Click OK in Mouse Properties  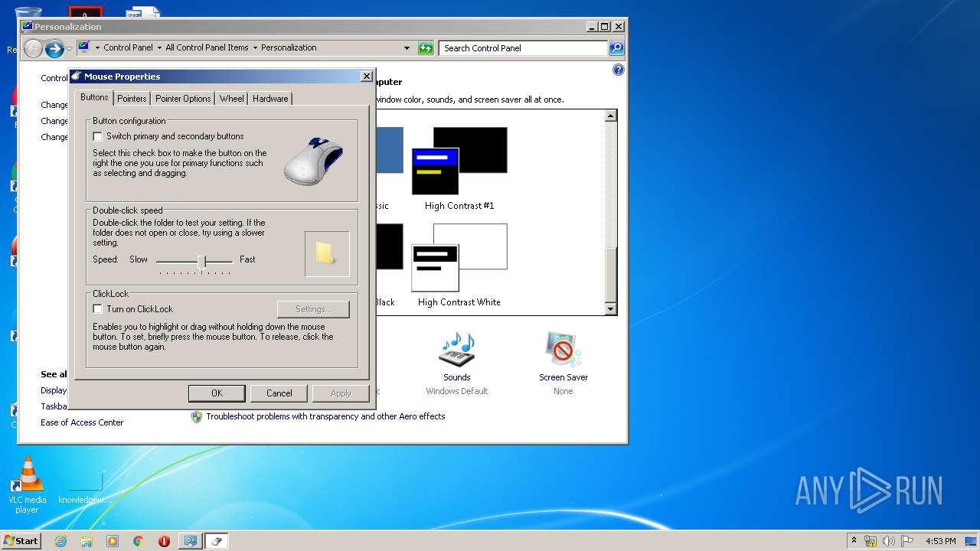pyautogui.click(x=217, y=393)
